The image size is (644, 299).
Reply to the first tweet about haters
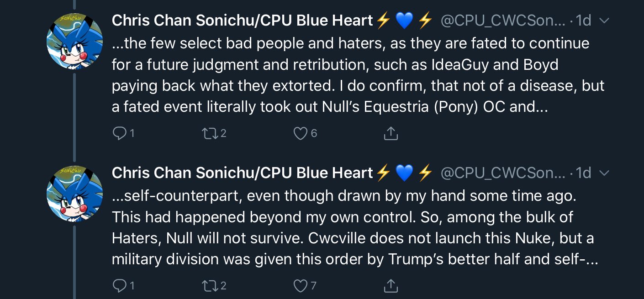(119, 133)
